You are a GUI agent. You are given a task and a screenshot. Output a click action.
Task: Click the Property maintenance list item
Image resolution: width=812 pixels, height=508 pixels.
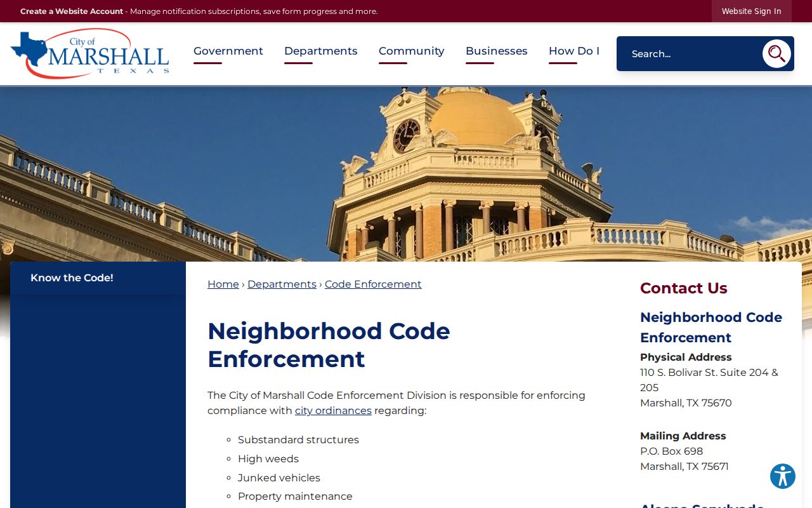coord(295,497)
